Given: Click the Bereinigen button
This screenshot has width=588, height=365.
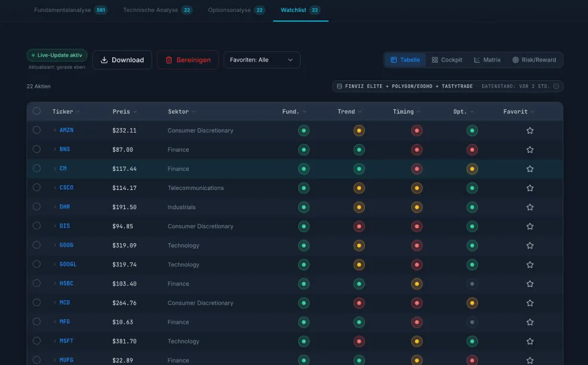Looking at the screenshot, I should pyautogui.click(x=188, y=60).
